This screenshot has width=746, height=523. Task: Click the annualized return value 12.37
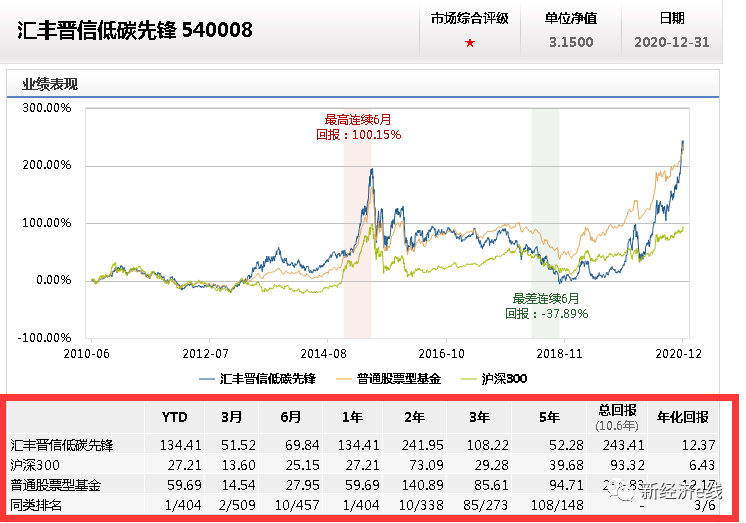coord(698,445)
